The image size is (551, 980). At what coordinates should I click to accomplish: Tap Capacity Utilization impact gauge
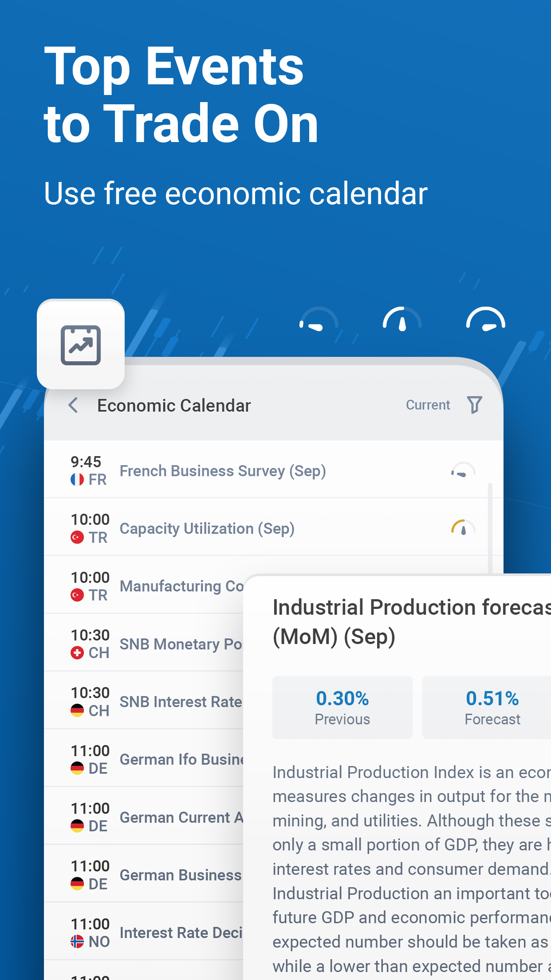coord(463,528)
